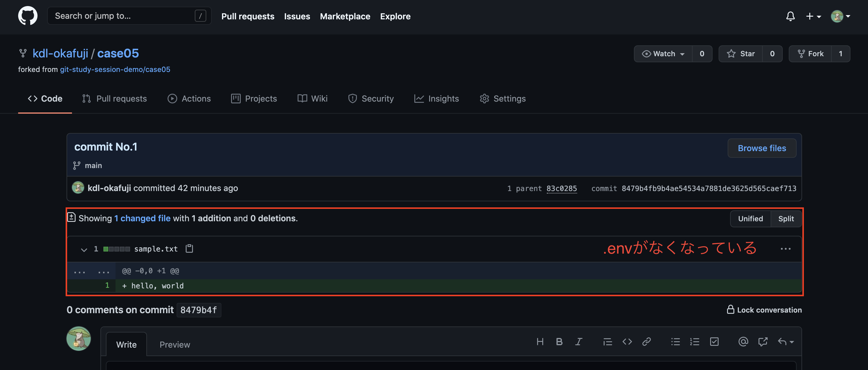The width and height of the screenshot is (868, 370).
Task: Switch to the Preview tab
Action: (x=175, y=344)
